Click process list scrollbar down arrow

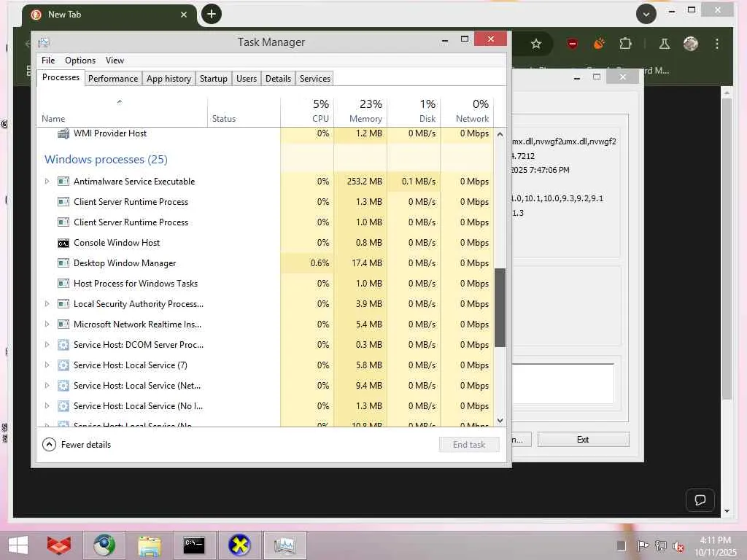(500, 421)
